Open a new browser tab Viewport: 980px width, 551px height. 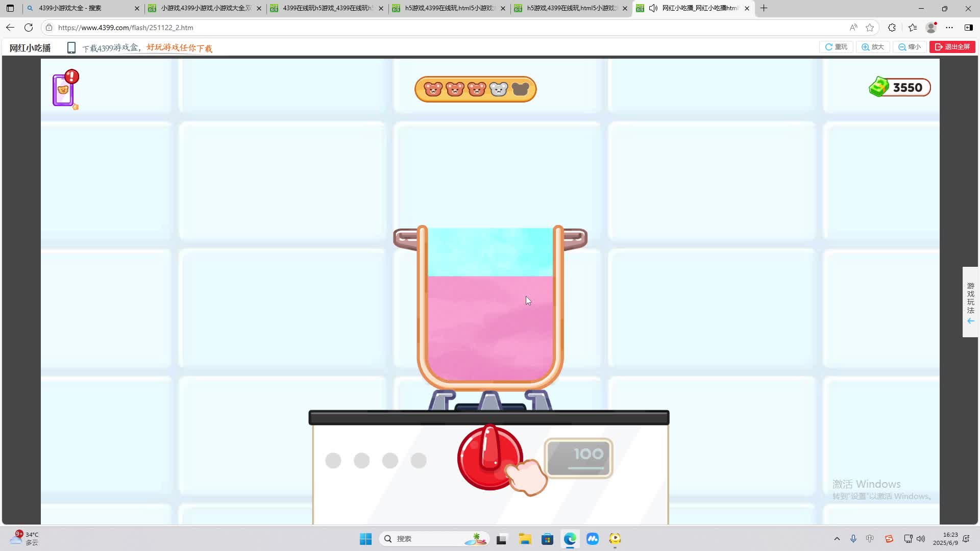pos(764,8)
